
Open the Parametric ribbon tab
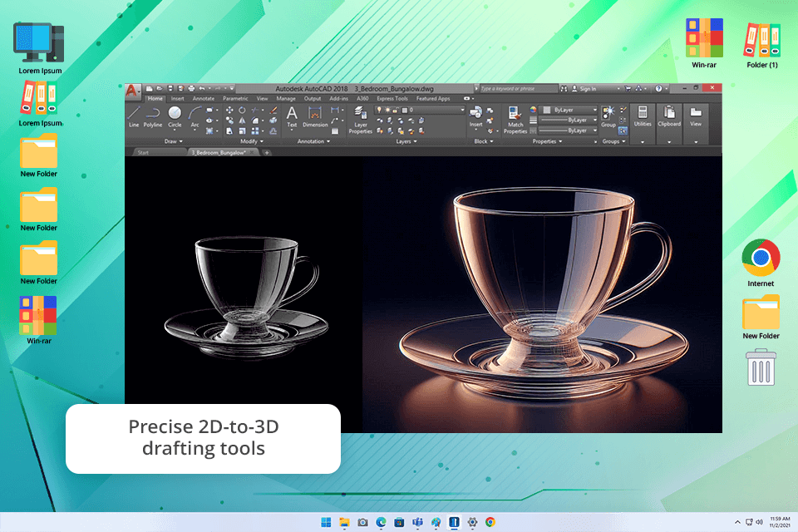click(x=235, y=99)
